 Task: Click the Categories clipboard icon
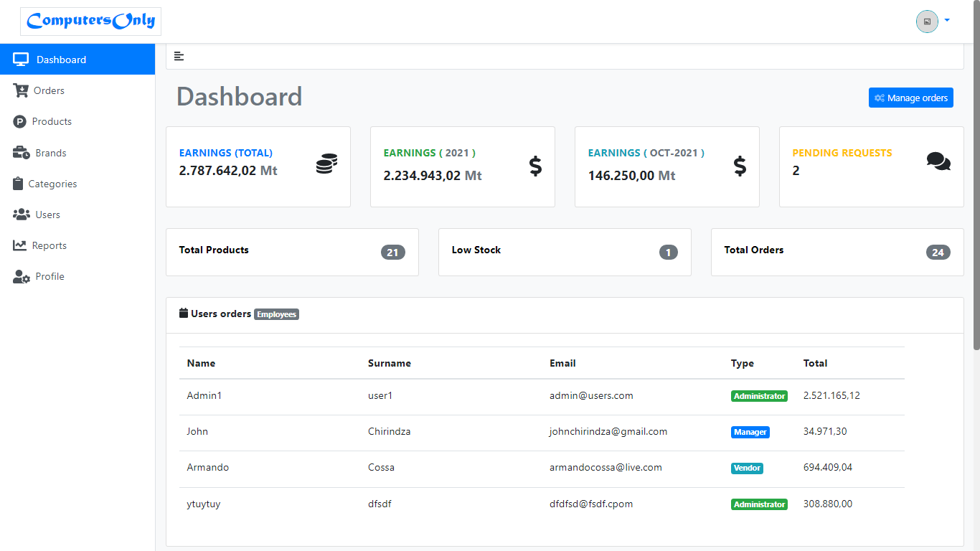[x=18, y=184]
